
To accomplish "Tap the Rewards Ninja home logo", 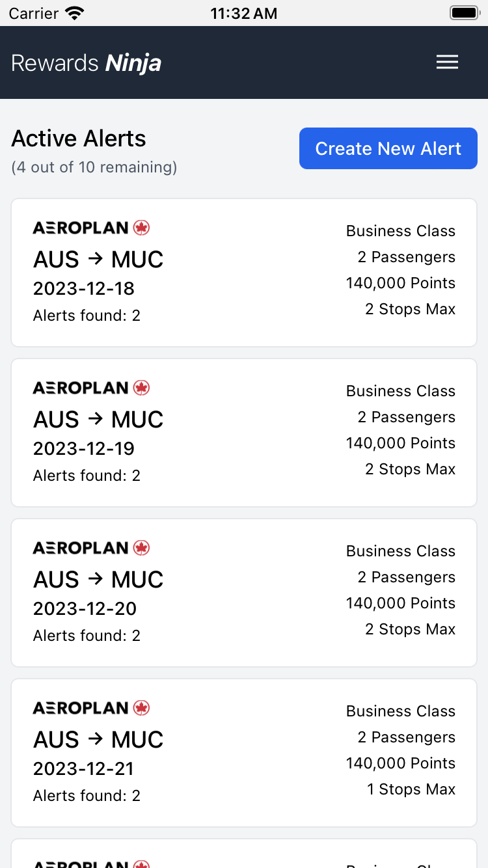I will tap(86, 63).
